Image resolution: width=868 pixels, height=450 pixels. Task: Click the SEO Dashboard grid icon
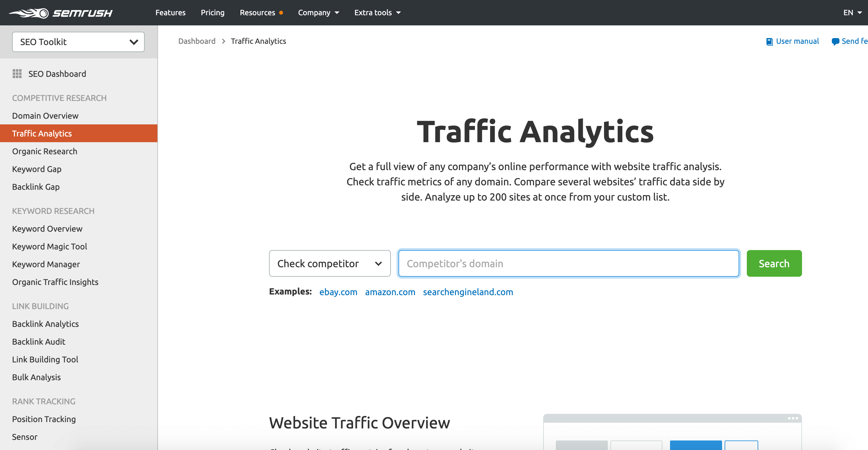tap(17, 74)
